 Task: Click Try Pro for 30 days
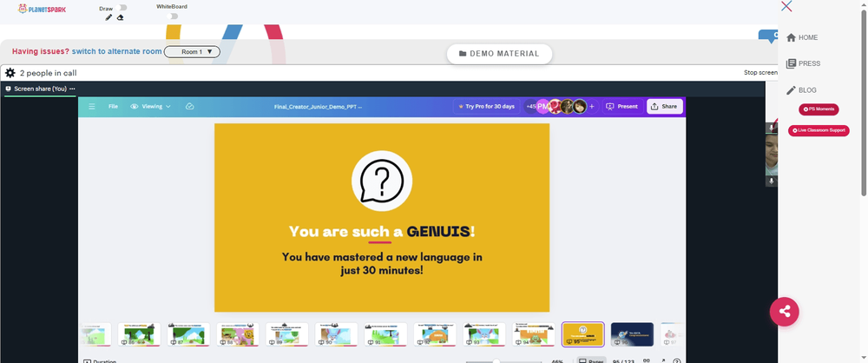coord(487,107)
